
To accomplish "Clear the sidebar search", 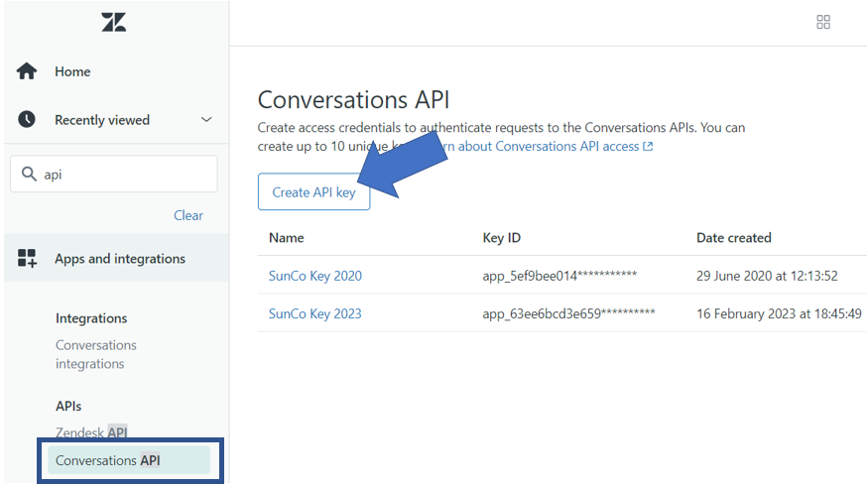I will click(x=188, y=215).
